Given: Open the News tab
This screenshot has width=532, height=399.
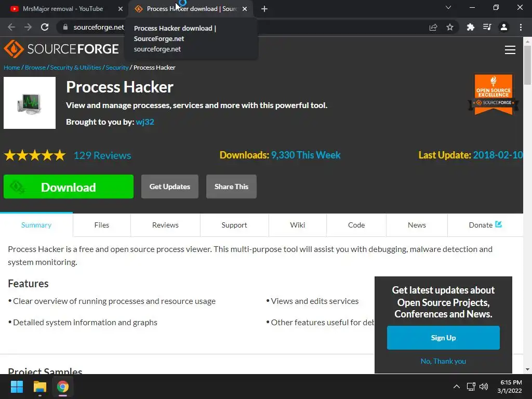Looking at the screenshot, I should [x=417, y=225].
